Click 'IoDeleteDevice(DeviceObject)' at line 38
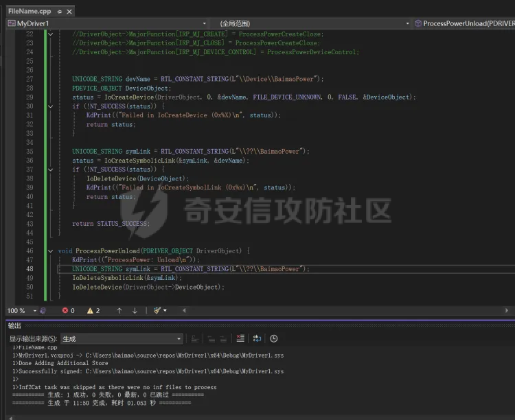Screen dimensions: 515x420 (138, 178)
